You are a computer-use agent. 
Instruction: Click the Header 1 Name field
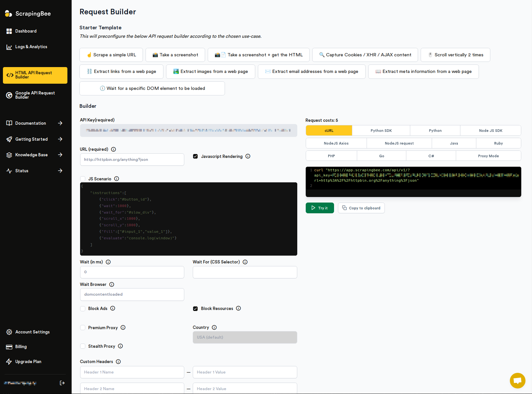click(x=132, y=372)
